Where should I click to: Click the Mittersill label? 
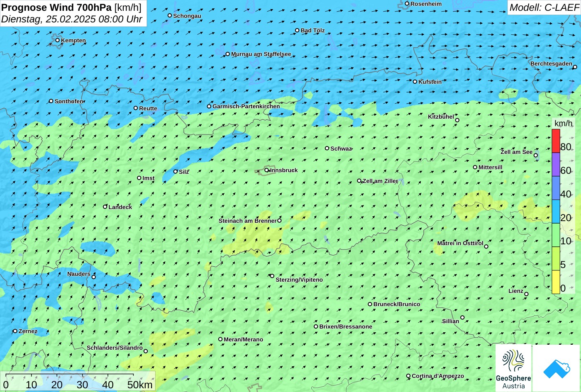point(491,167)
